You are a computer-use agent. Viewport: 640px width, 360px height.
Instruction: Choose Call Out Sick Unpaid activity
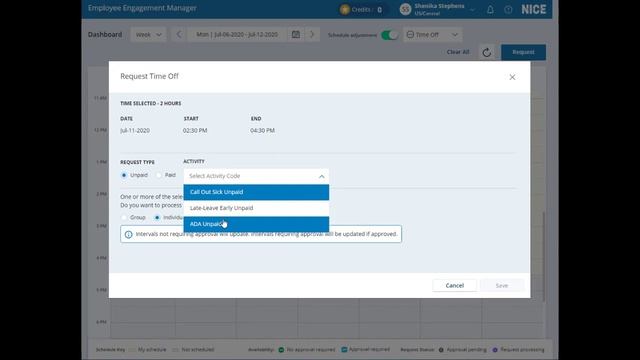256,192
